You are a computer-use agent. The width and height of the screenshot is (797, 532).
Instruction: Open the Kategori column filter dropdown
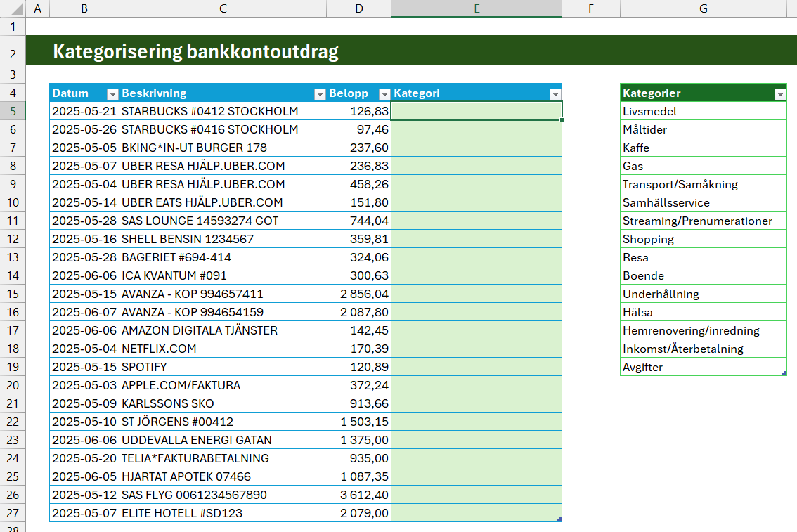[x=555, y=94]
